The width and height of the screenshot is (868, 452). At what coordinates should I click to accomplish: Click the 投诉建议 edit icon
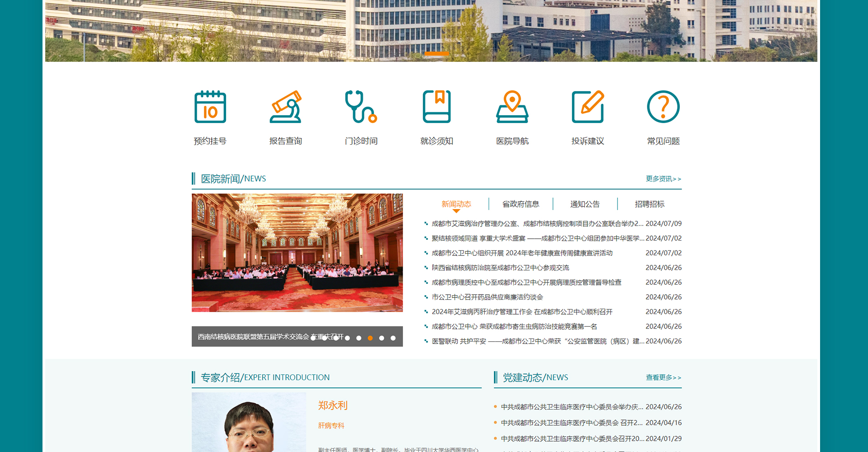tap(588, 107)
